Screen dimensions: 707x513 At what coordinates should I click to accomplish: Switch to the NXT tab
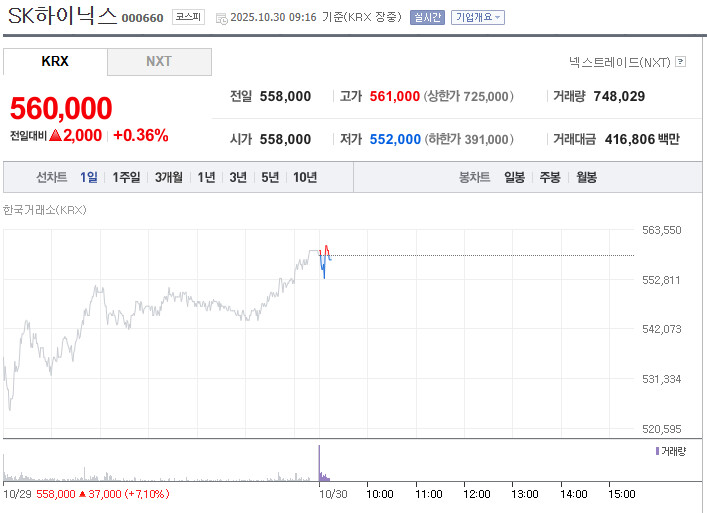pos(159,61)
